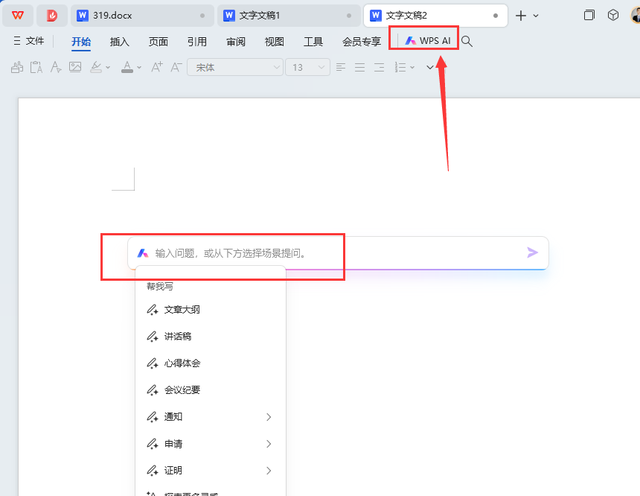This screenshot has height=496, width=640.
Task: Open the 工具 ribbon tab
Action: point(313,41)
